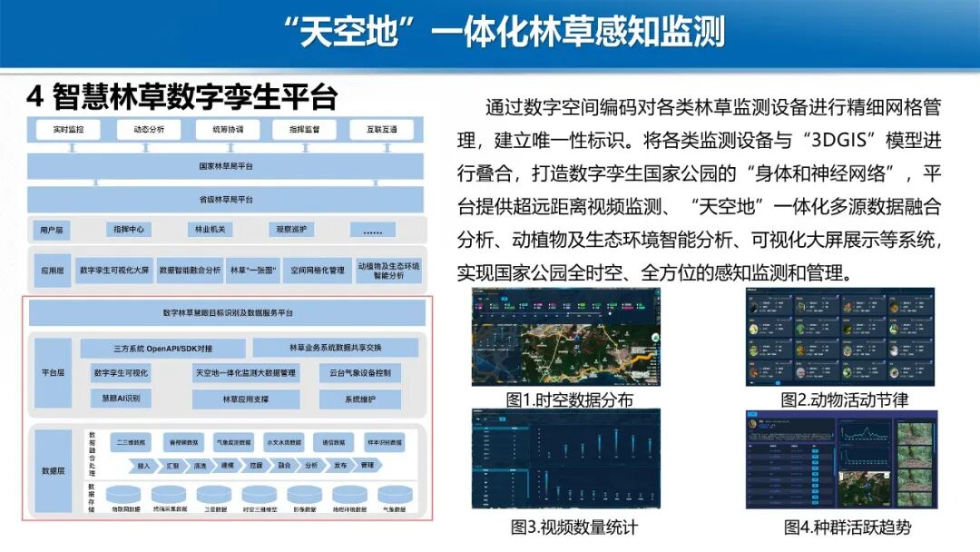Select the 发布 chevron step
The width and height of the screenshot is (980, 552).
(x=339, y=466)
